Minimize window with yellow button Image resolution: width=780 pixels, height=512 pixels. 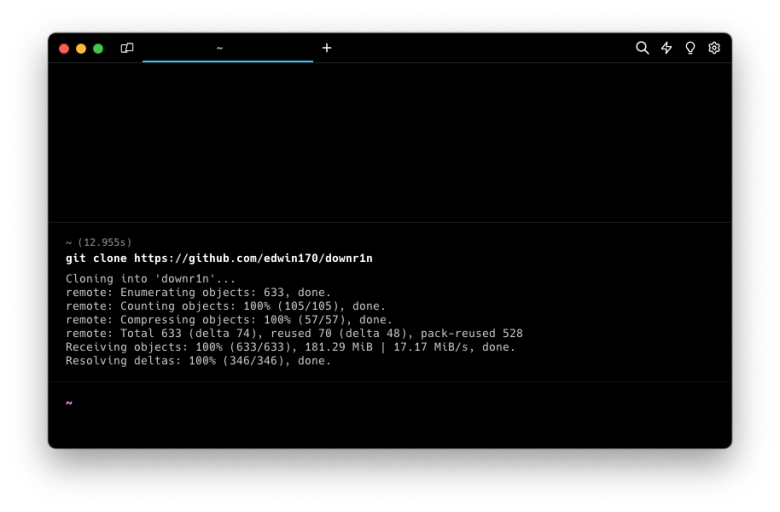pyautogui.click(x=81, y=48)
